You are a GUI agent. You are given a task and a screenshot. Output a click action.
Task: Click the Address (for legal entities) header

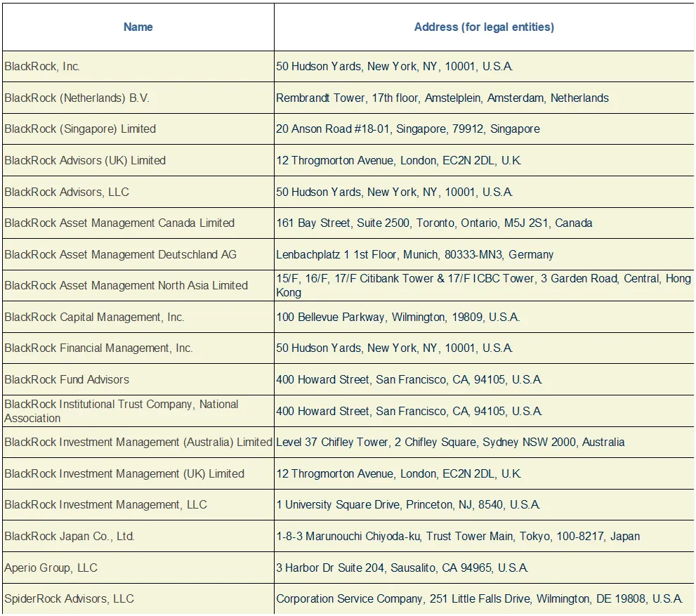484,27
